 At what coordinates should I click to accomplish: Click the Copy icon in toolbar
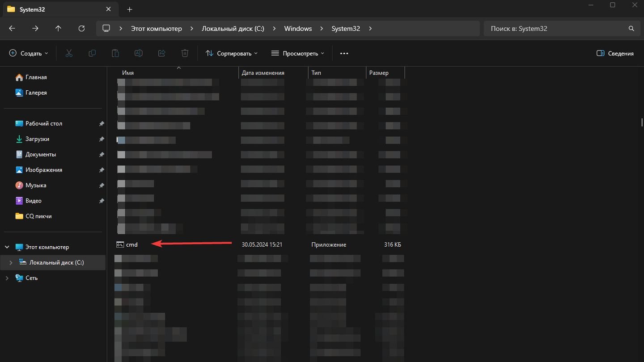click(92, 53)
